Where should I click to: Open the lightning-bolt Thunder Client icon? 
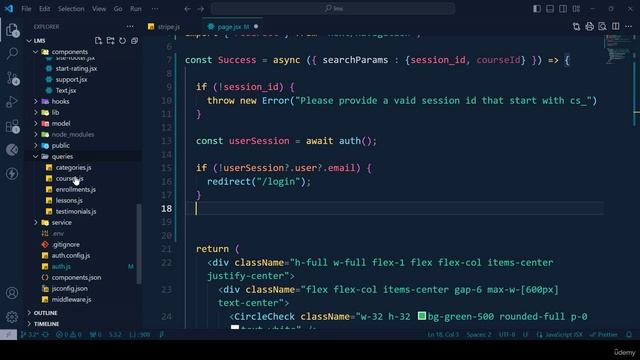[x=12, y=174]
